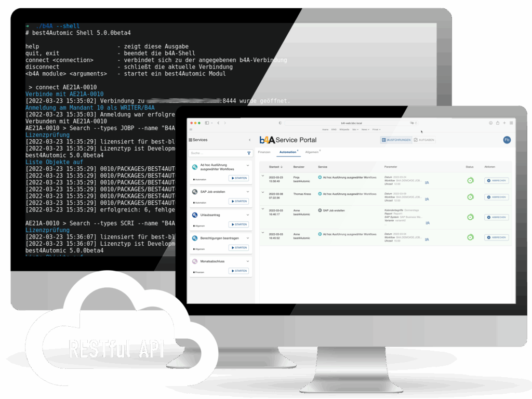The image size is (532, 399).
Task: Click the SAP Job erstellen card icon
Action: pos(195,192)
